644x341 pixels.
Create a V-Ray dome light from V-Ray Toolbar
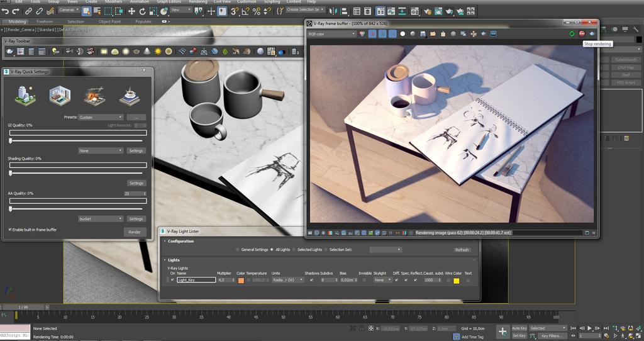pyautogui.click(x=115, y=52)
